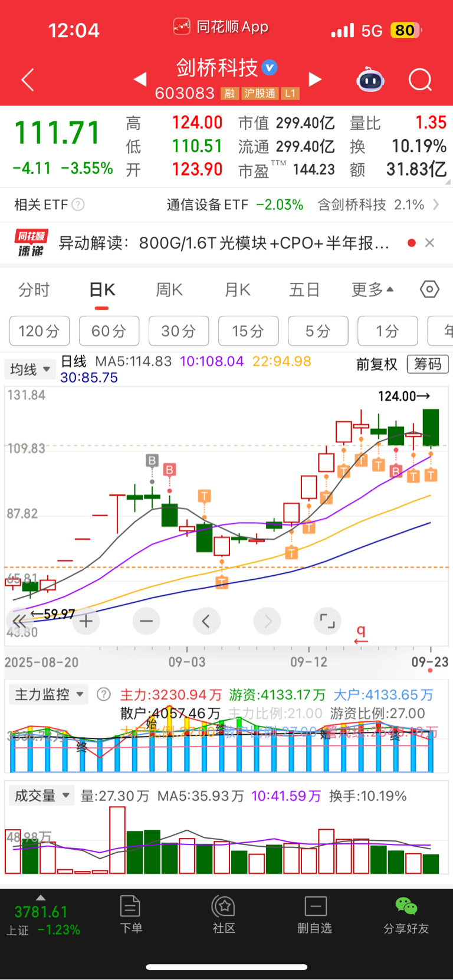Image resolution: width=453 pixels, height=980 pixels.
Task: Choose the 60分 period button
Action: [109, 331]
